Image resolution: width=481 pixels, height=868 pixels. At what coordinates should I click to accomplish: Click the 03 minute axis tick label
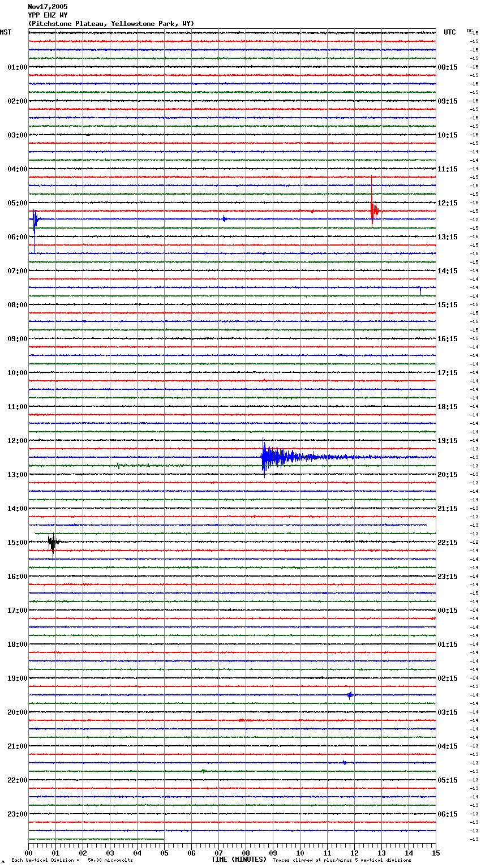pos(110,853)
